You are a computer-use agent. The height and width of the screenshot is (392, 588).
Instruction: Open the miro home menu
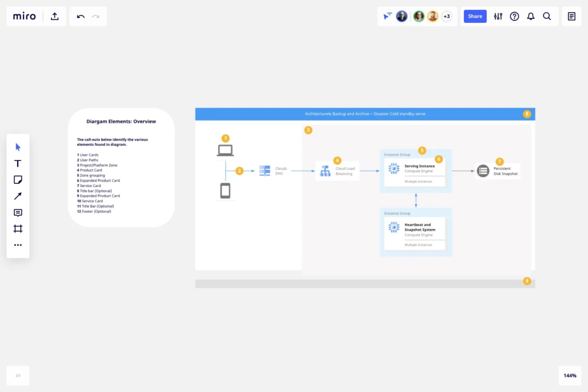coord(24,16)
